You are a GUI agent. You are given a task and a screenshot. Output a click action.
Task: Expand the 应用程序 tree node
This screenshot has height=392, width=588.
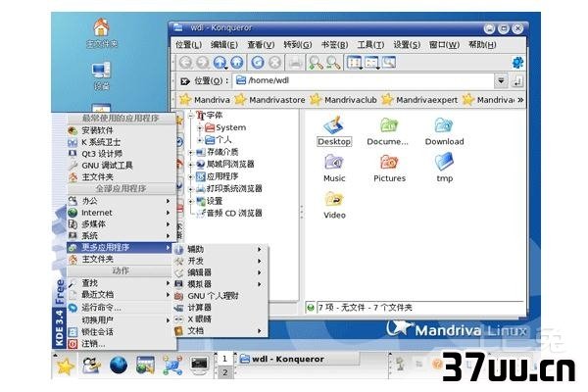click(x=191, y=176)
